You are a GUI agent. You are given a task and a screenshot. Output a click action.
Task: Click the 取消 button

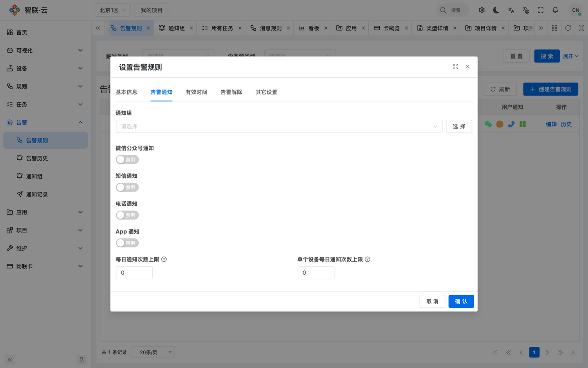point(432,301)
